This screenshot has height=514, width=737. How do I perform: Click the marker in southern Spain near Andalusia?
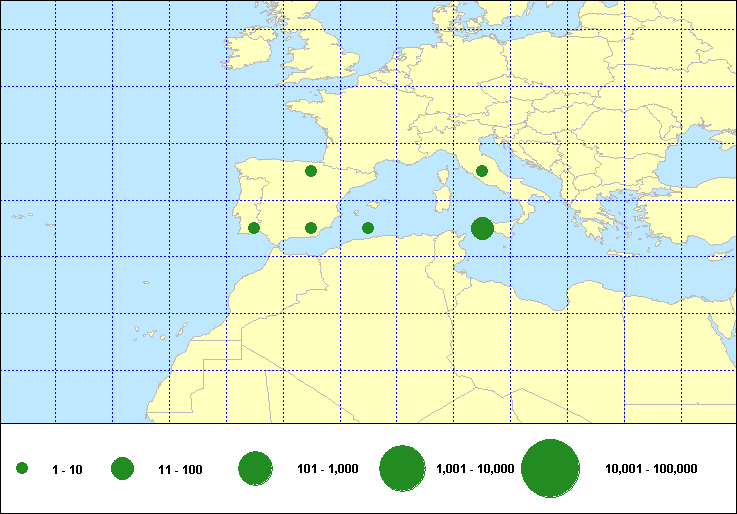coord(311,228)
